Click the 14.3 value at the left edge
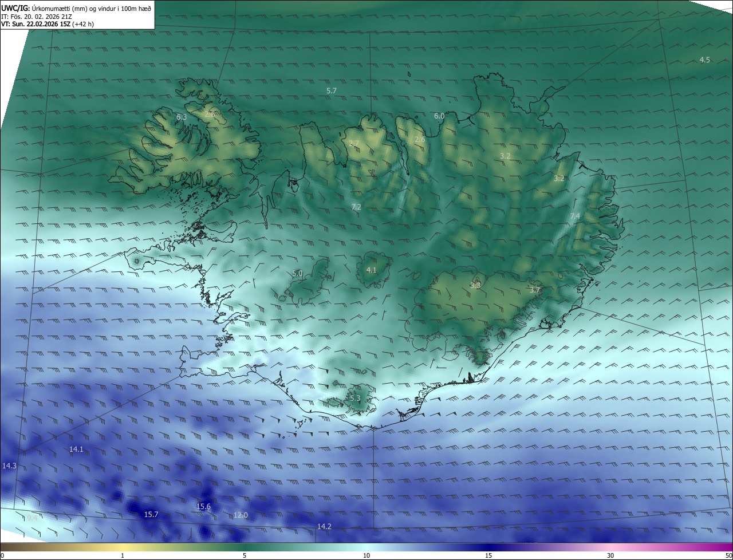The width and height of the screenshot is (733, 560). [9, 466]
